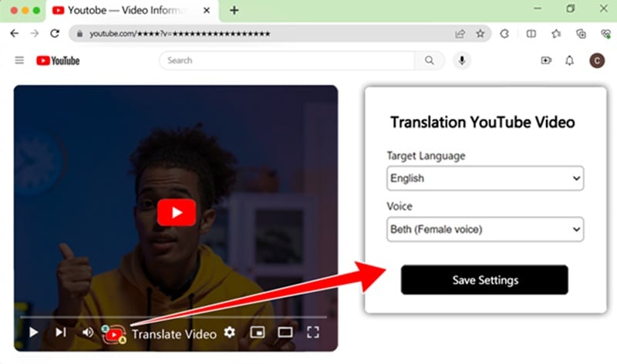Click the Translate Video extension icon
Screen dimensions: 617x364
coord(114,334)
